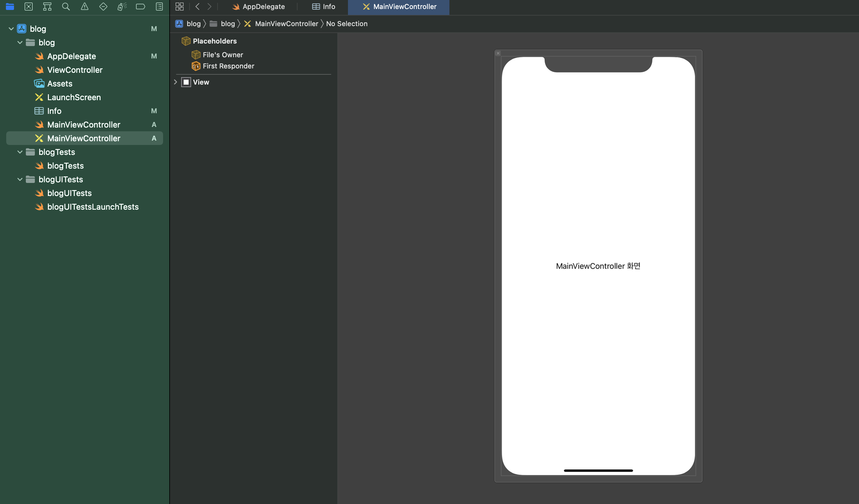Collapse the blogTests folder
This screenshot has height=504, width=859.
tap(20, 152)
